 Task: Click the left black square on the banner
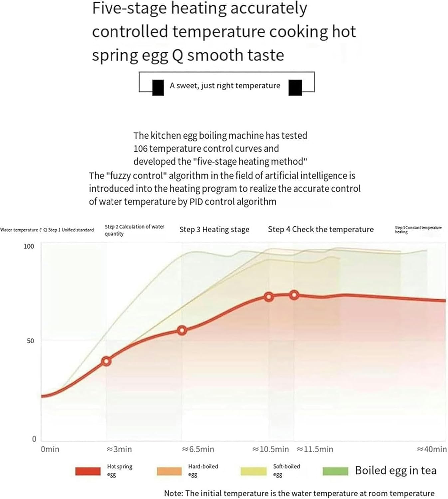[x=158, y=88]
